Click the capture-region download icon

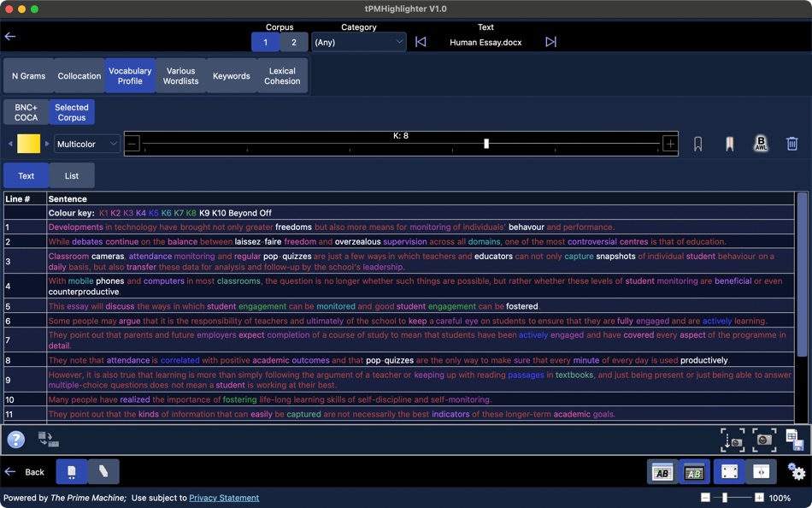733,440
